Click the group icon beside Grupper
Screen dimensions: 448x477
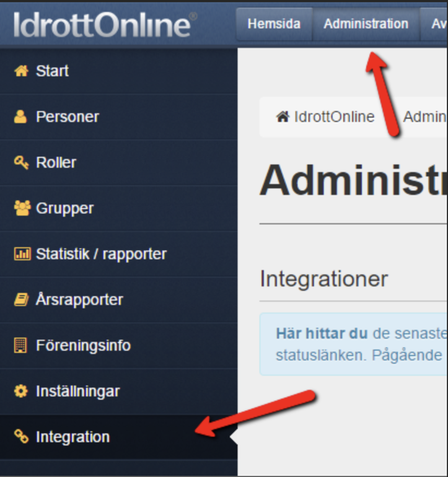[22, 208]
